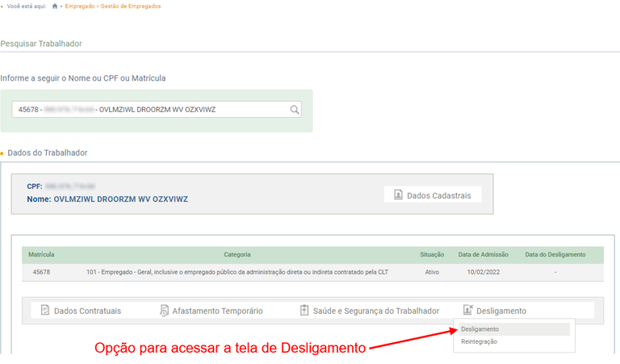Click the Situação column header
Viewport: 620px width, 364px height.
coord(432,254)
